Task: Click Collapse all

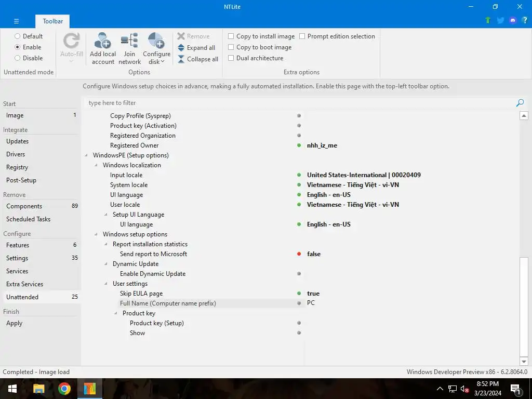Action: point(198,59)
